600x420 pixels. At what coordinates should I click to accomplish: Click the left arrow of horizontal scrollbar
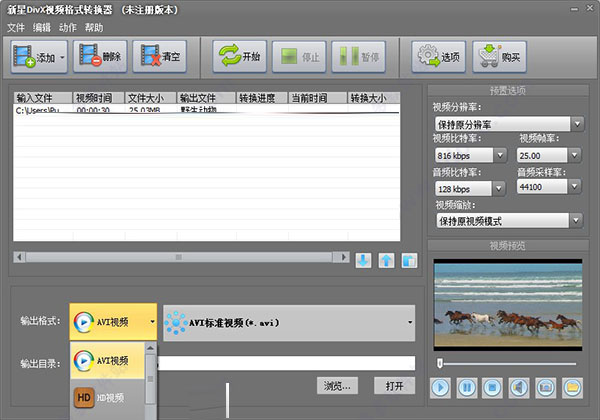point(19,257)
